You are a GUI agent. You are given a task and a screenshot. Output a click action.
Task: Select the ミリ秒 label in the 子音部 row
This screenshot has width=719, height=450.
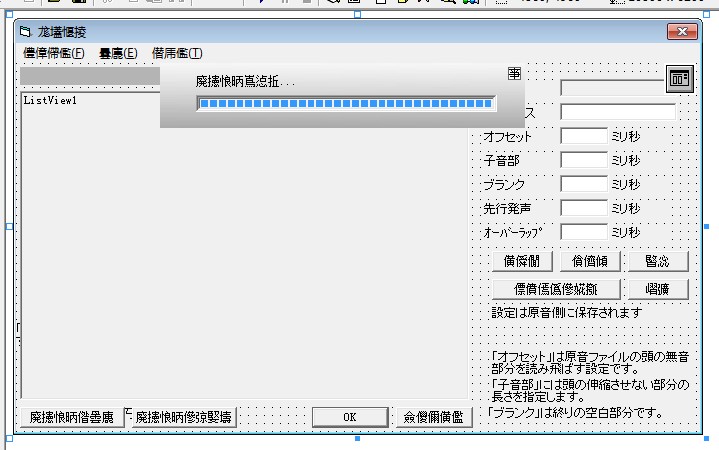tap(626, 161)
